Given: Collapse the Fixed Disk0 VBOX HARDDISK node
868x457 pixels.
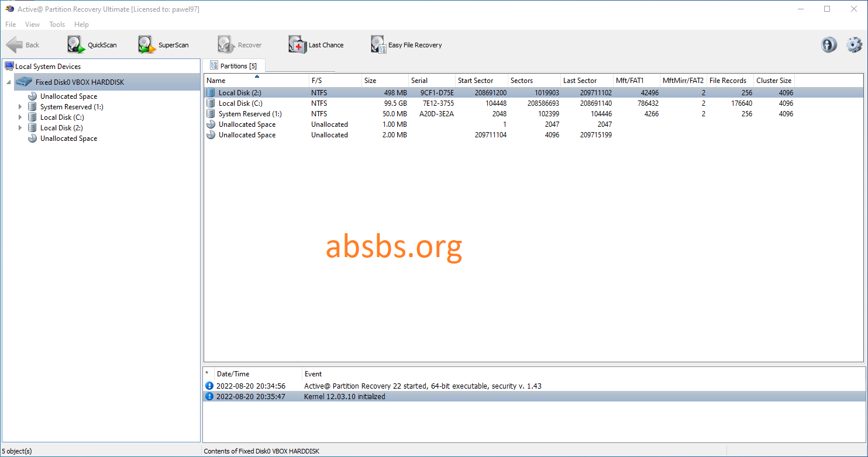Looking at the screenshot, I should point(9,82).
